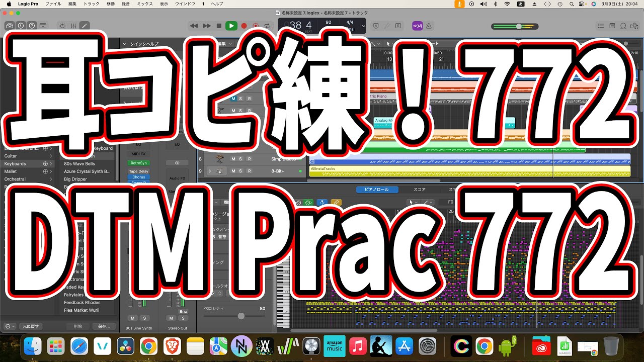
Task: Record-enable track 8 Simple Bass
Action: coord(249,159)
